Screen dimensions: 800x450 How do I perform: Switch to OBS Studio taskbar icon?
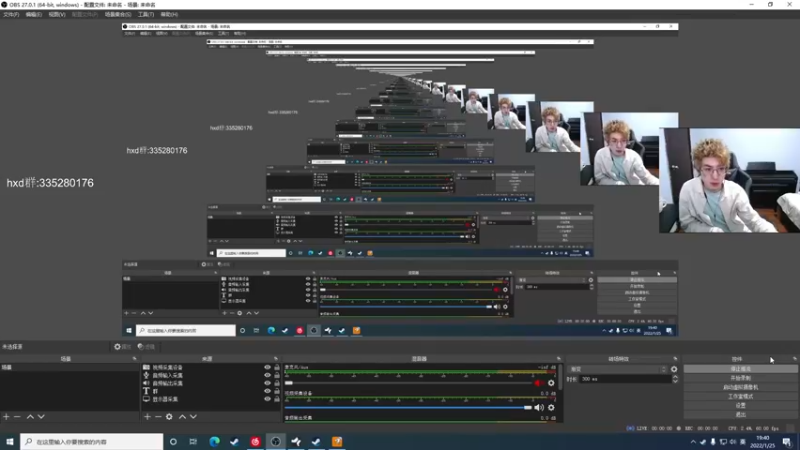click(x=276, y=441)
